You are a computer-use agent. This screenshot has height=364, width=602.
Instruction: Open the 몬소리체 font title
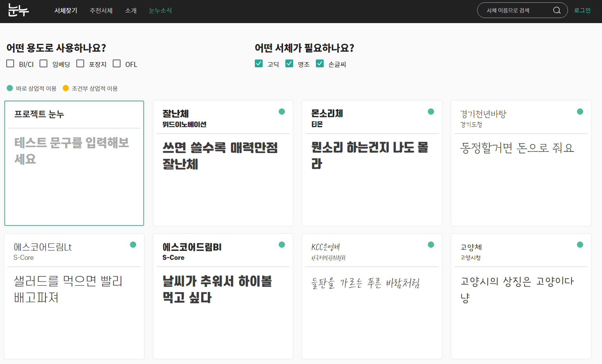(327, 114)
